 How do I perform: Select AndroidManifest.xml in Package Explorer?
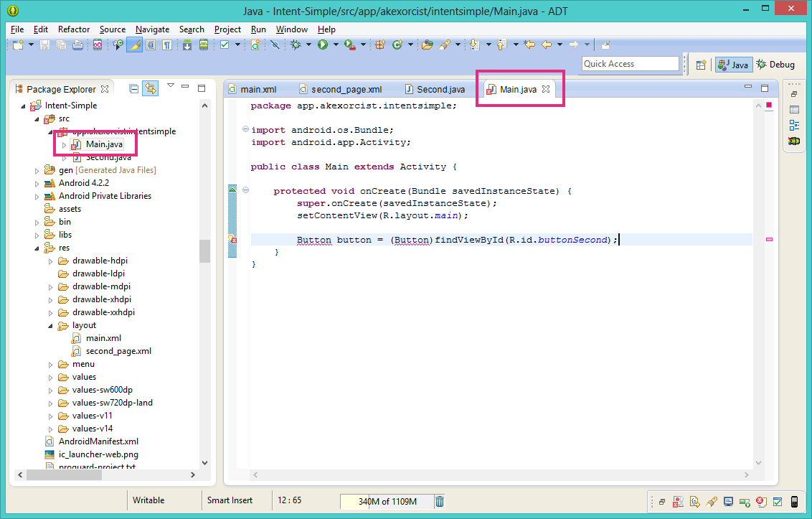coord(98,441)
